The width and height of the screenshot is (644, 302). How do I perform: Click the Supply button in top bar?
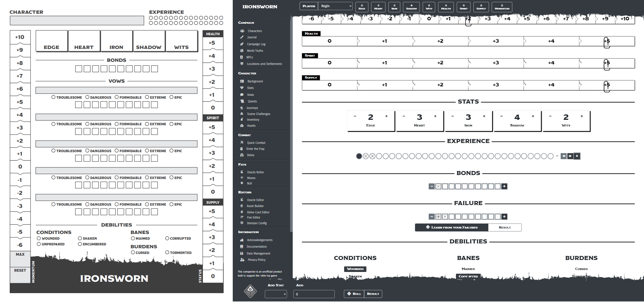pyautogui.click(x=481, y=7)
